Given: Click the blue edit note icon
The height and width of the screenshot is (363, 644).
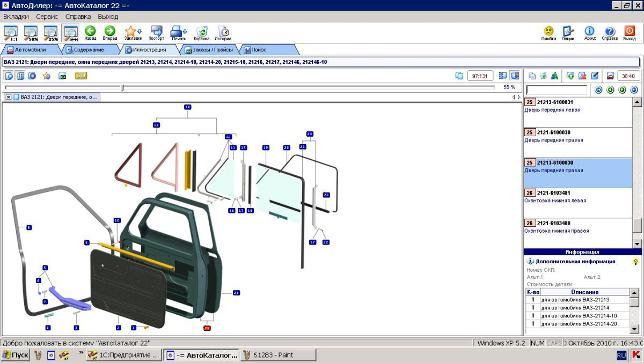Looking at the screenshot, I should [x=595, y=76].
